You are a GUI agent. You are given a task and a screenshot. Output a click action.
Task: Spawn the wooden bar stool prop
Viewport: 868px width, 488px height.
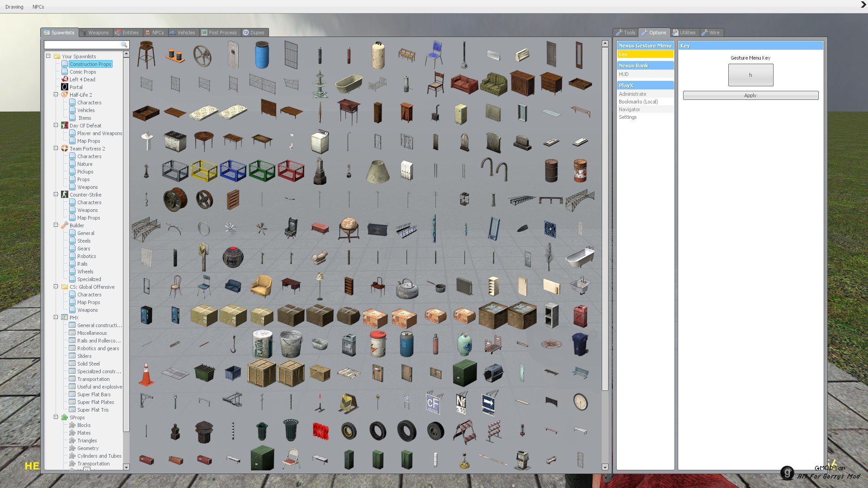146,55
